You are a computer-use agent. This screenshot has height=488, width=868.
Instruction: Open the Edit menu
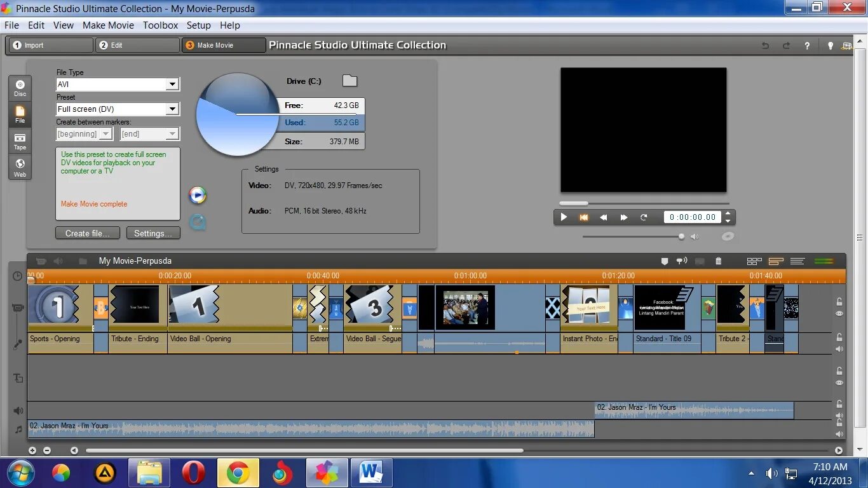tap(36, 25)
